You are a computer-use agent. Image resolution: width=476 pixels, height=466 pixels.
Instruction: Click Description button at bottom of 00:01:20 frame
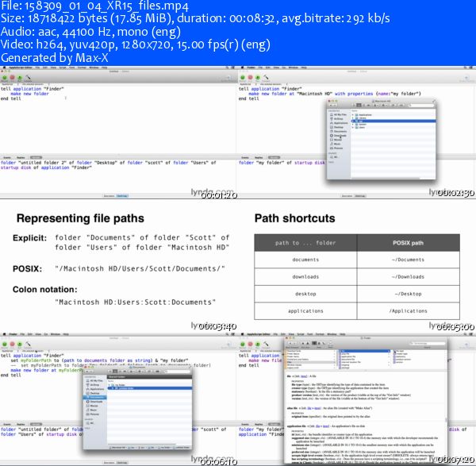pyautogui.click(x=109, y=196)
